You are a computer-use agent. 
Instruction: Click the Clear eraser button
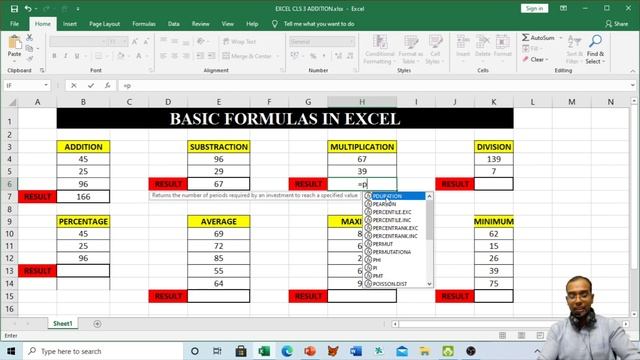point(536,59)
